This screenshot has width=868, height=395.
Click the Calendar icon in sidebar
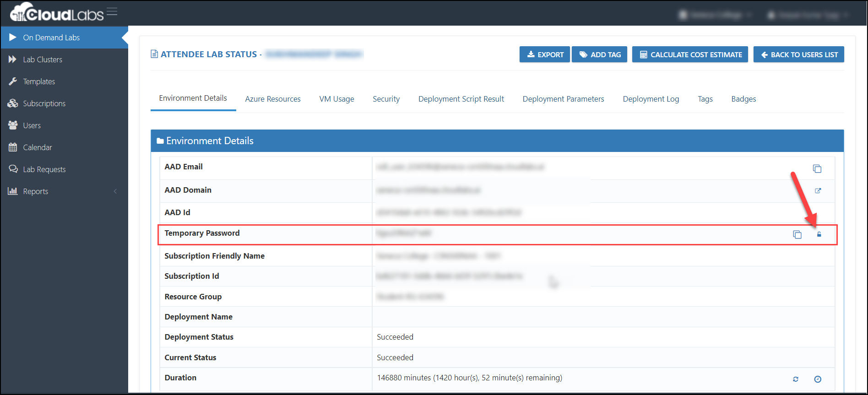[x=13, y=147]
